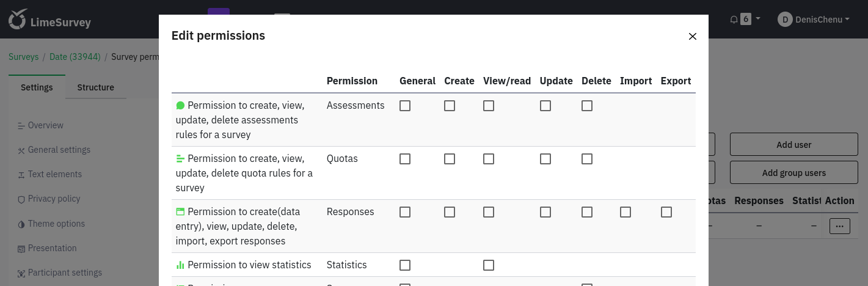Click the Add group users button
The width and height of the screenshot is (868, 286).
point(793,173)
